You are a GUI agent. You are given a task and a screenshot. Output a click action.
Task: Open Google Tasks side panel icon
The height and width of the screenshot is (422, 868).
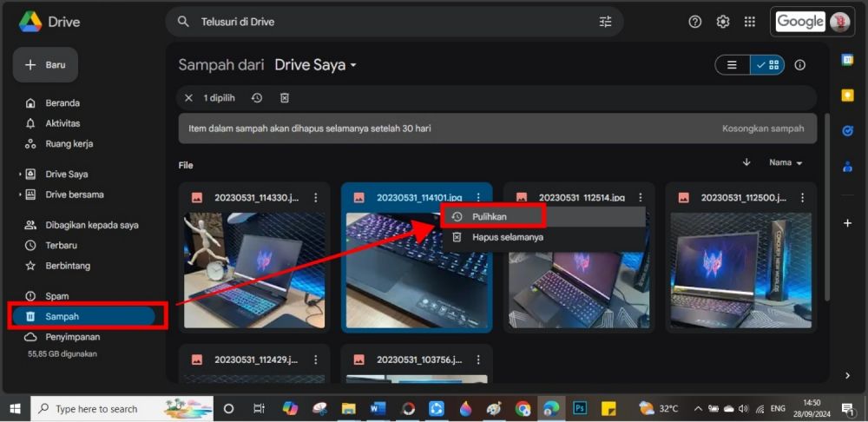[847, 131]
